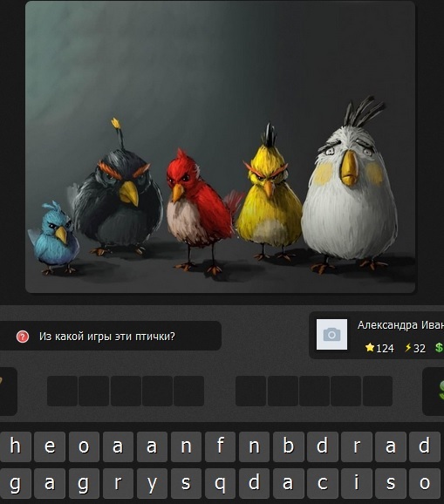
Task: Select the first empty slot of second word
Action: tap(250, 391)
